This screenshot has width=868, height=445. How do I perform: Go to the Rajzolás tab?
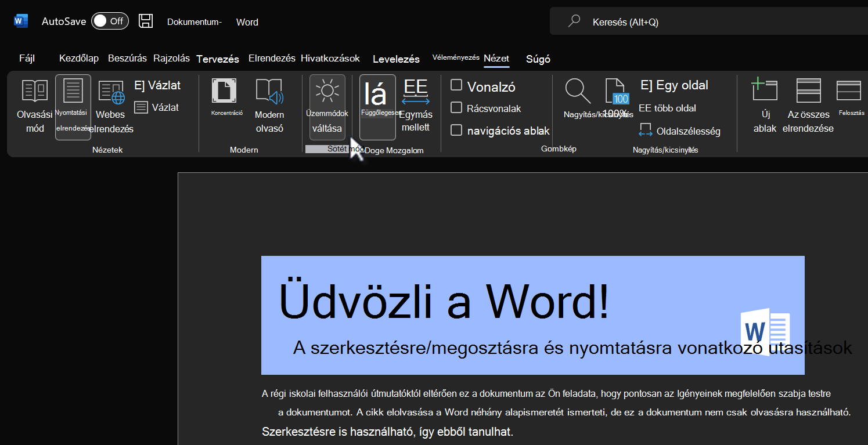pyautogui.click(x=172, y=59)
